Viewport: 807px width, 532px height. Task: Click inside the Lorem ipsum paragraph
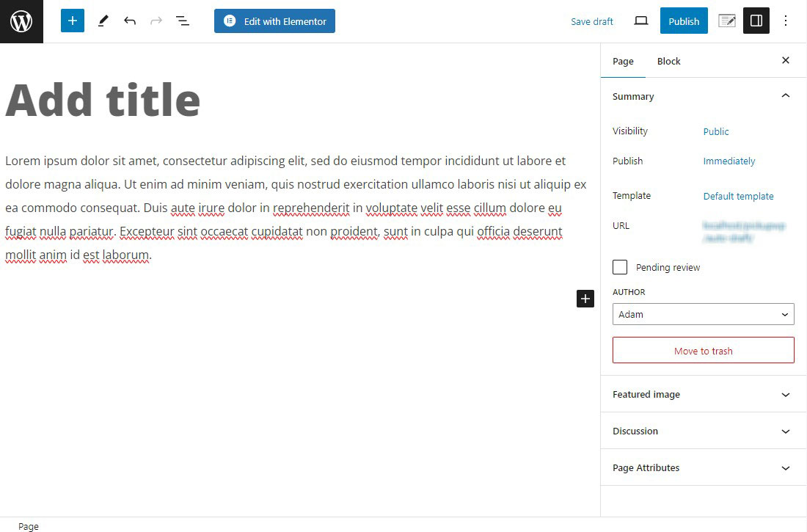(x=296, y=208)
